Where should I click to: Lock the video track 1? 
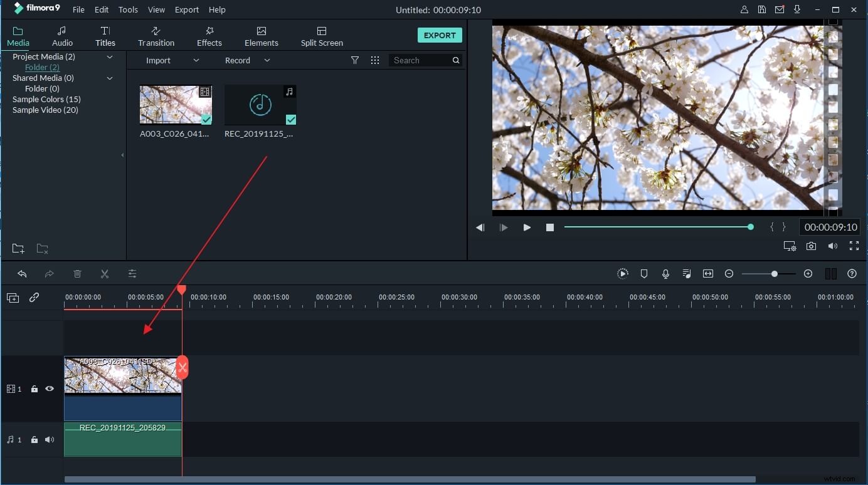click(x=34, y=389)
